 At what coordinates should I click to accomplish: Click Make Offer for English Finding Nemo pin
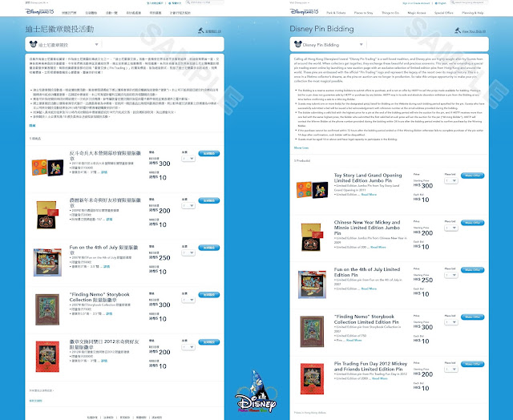pos(472,317)
